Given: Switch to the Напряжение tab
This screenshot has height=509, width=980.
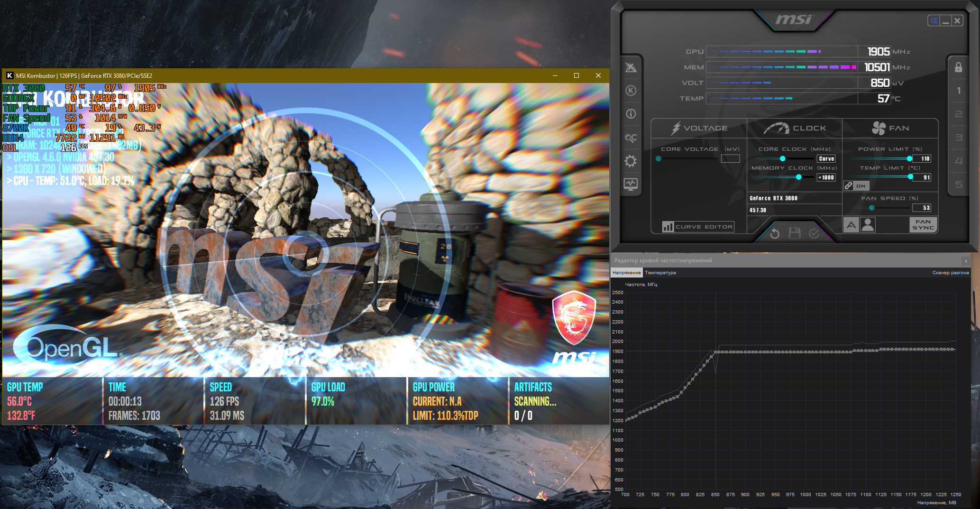Looking at the screenshot, I should pos(626,273).
